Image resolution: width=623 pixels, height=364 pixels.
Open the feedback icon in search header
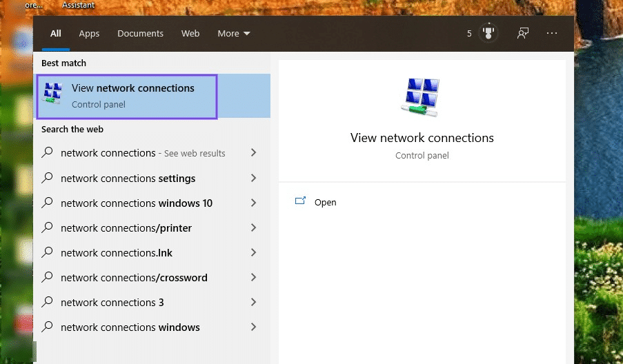pos(523,33)
